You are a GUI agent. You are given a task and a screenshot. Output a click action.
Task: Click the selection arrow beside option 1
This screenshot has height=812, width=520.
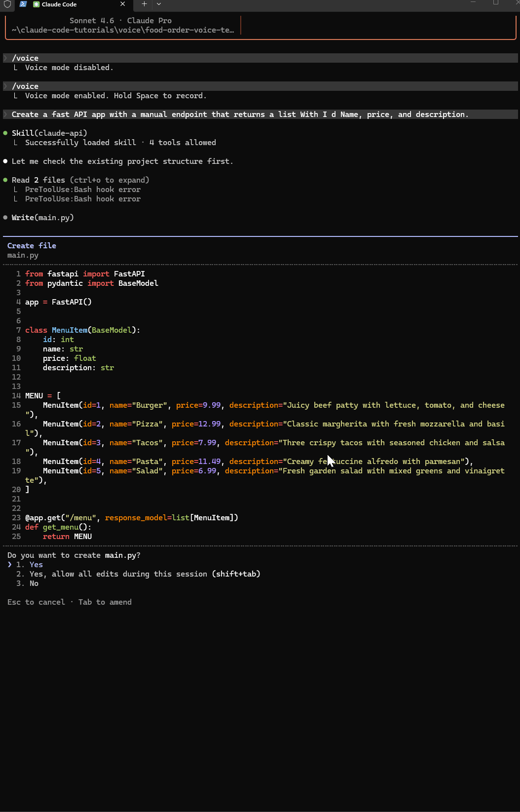coord(9,565)
